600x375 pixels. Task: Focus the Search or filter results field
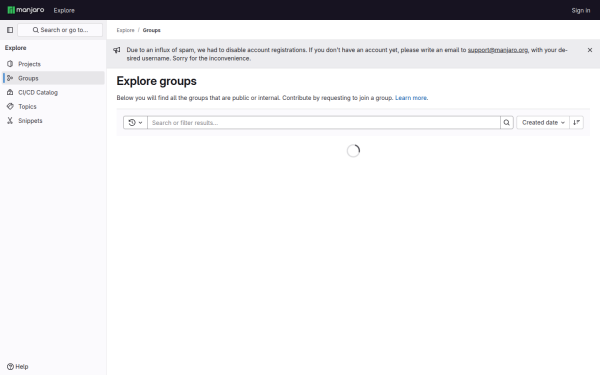coord(324,122)
